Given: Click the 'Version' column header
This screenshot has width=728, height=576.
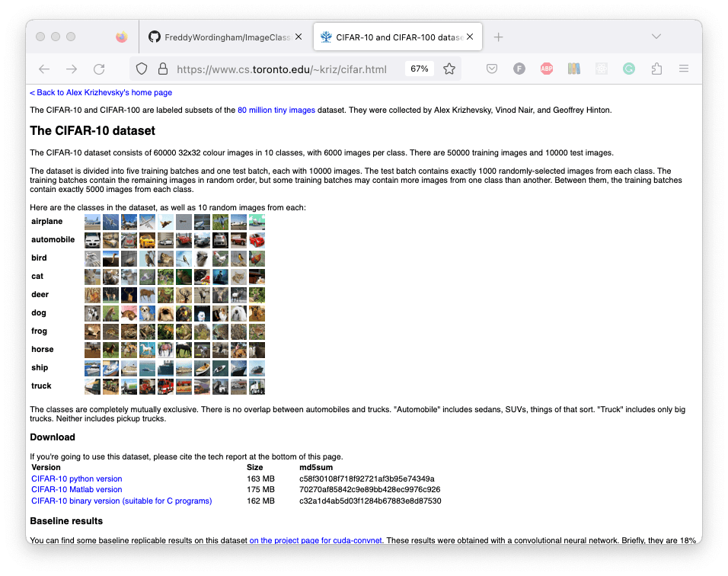Looking at the screenshot, I should point(46,467).
